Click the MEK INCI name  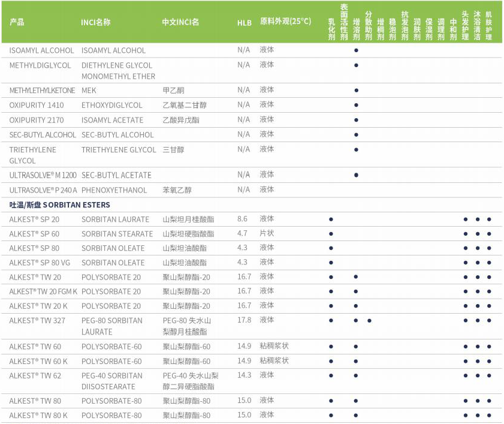point(89,91)
